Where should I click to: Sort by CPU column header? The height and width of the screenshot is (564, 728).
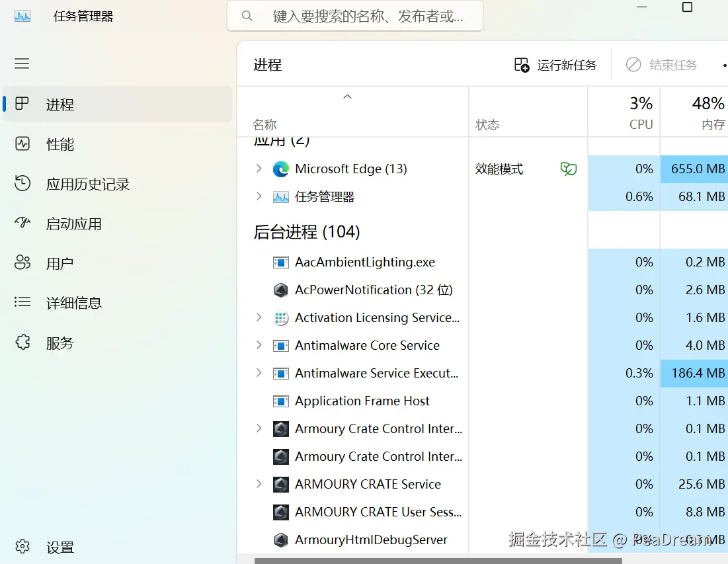624,111
